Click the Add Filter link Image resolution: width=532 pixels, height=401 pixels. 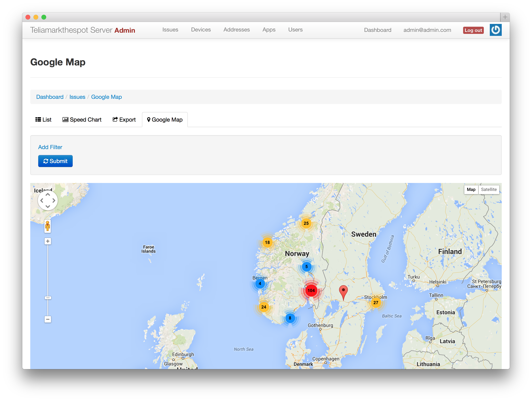tap(50, 147)
